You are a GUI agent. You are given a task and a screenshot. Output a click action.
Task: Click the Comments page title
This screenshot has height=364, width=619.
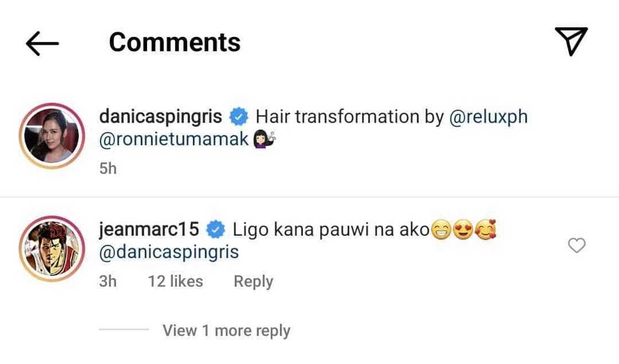pyautogui.click(x=175, y=43)
